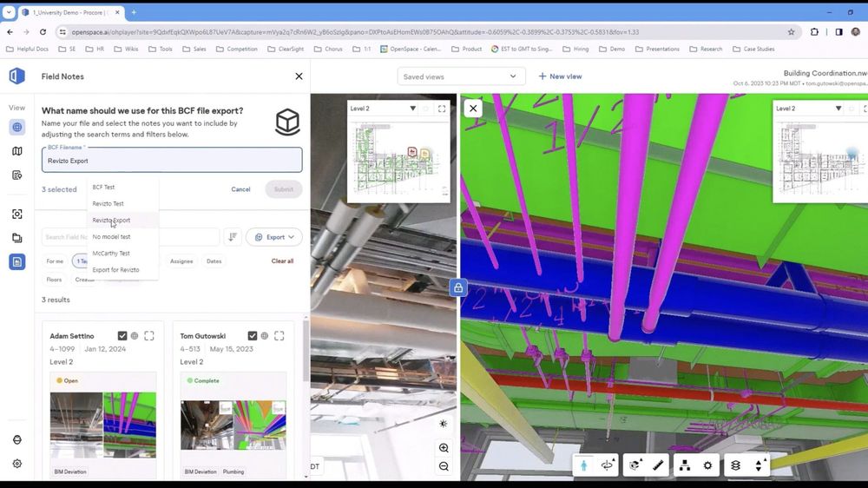
Task: Expand Adam Settino note to fullscreen
Action: 149,336
